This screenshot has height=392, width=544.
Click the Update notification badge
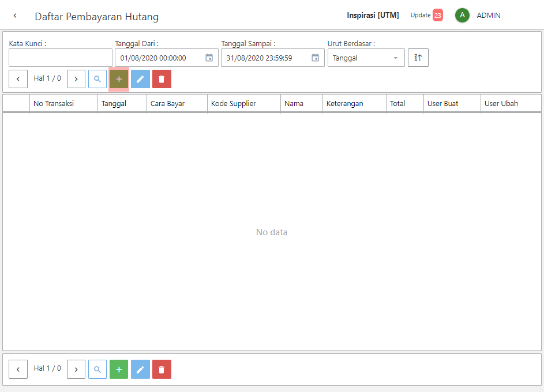437,16
